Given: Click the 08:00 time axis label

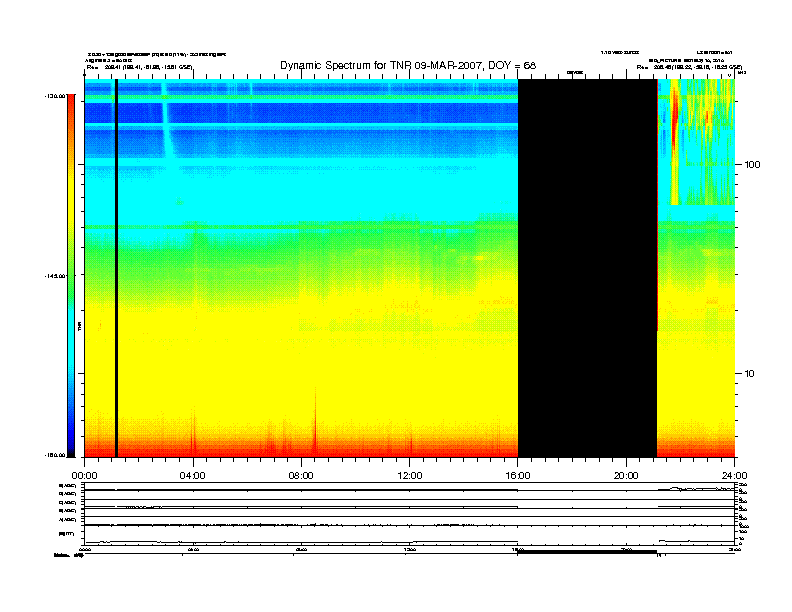Looking at the screenshot, I should point(301,476).
